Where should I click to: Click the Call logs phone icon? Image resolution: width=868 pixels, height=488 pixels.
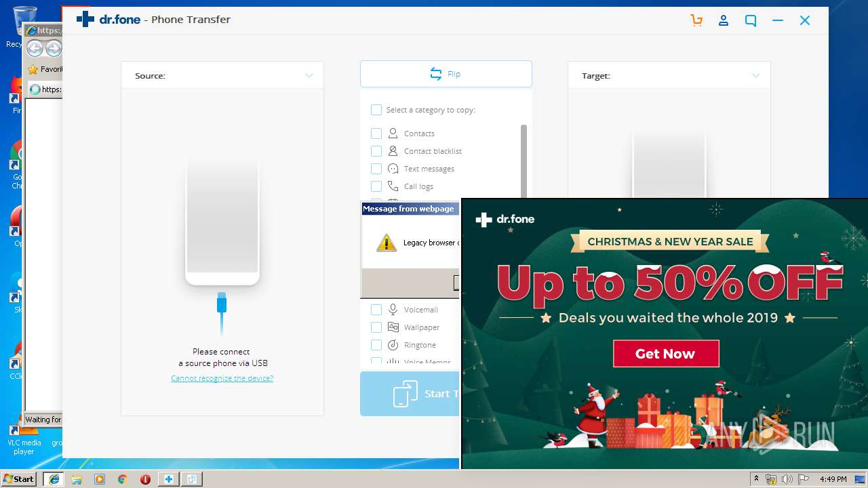point(393,186)
